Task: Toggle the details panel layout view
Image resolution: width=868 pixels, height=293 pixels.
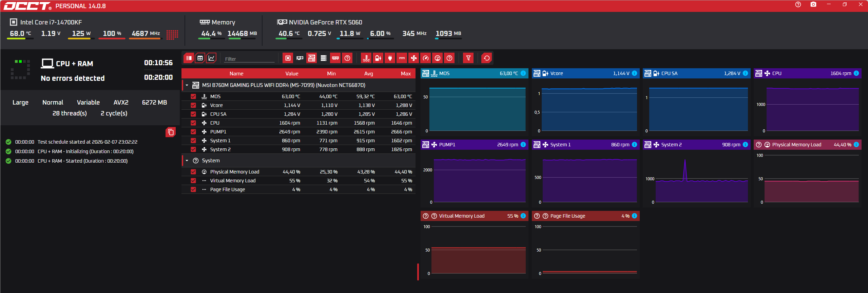Action: pyautogui.click(x=189, y=58)
